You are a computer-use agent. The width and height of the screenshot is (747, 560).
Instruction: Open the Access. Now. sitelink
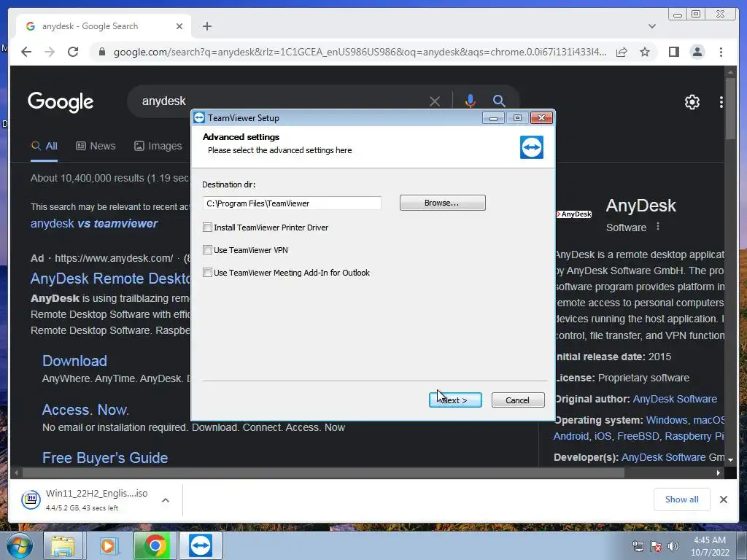86,410
